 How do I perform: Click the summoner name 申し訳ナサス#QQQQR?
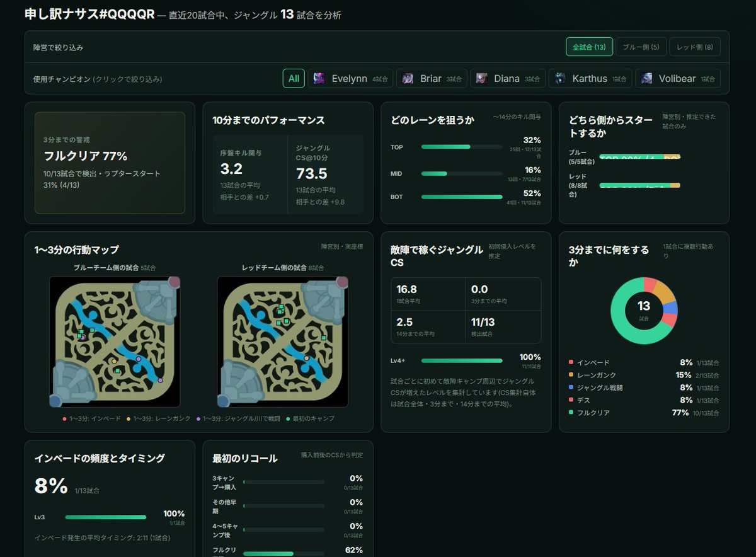[89, 14]
